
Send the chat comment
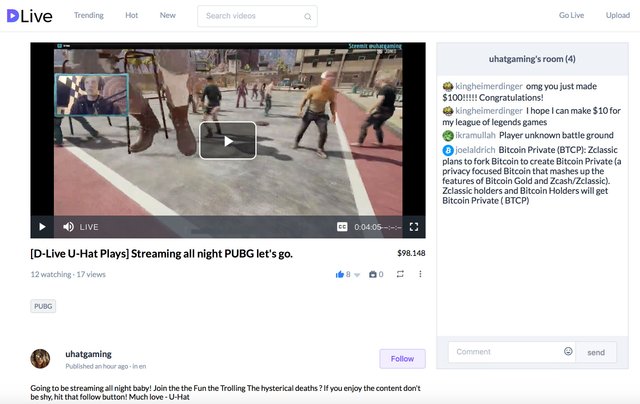point(596,352)
